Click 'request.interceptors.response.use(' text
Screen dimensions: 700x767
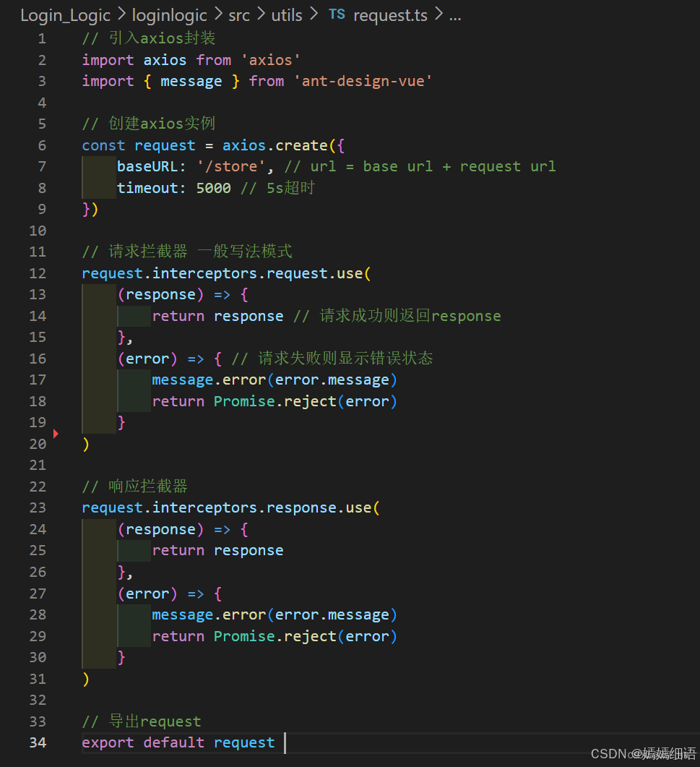pos(231,507)
